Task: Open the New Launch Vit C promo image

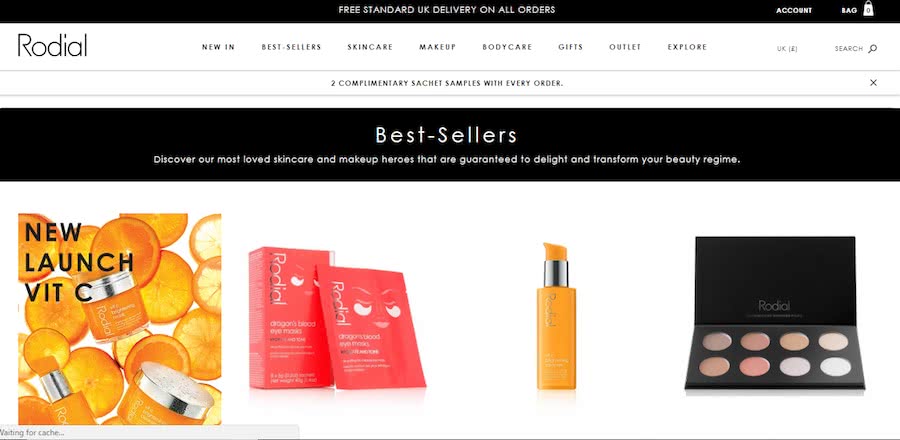Action: pyautogui.click(x=119, y=318)
